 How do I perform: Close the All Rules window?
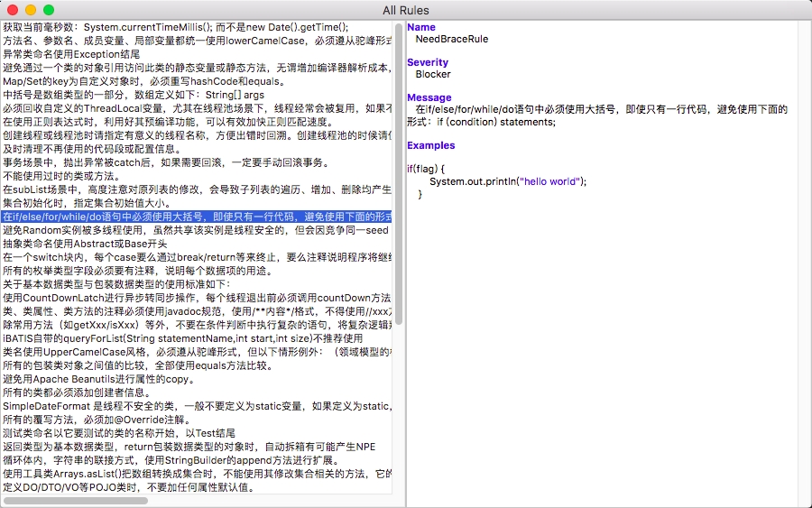tap(12, 9)
